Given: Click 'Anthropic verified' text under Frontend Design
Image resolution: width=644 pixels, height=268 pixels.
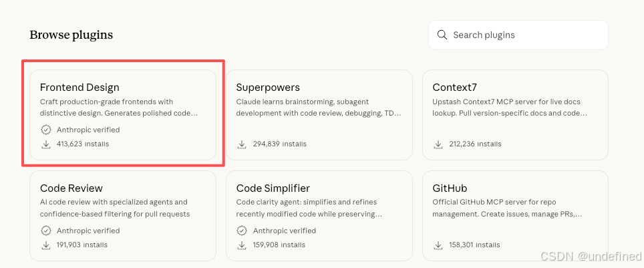Looking at the screenshot, I should tap(88, 130).
